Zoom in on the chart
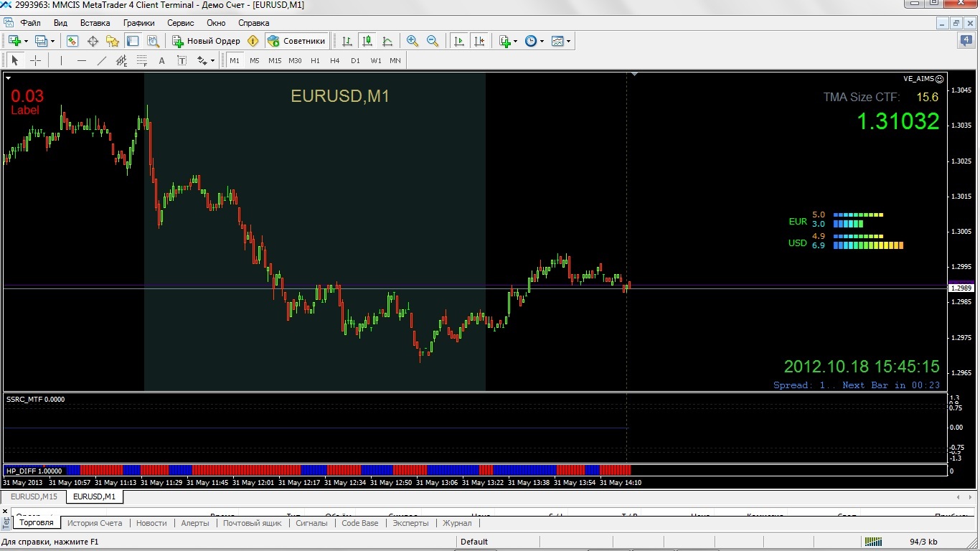The height and width of the screenshot is (551, 980). [413, 41]
